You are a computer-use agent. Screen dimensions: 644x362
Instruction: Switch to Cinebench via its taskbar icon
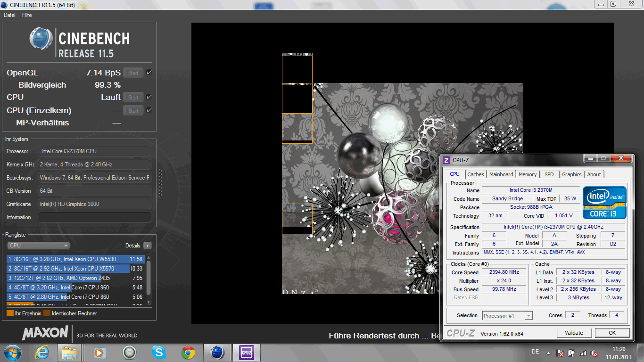tap(217, 353)
